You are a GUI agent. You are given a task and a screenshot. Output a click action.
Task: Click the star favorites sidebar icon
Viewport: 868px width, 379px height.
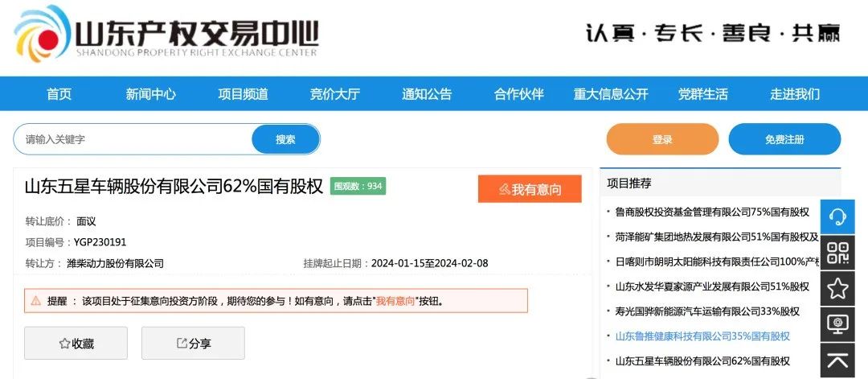click(837, 289)
